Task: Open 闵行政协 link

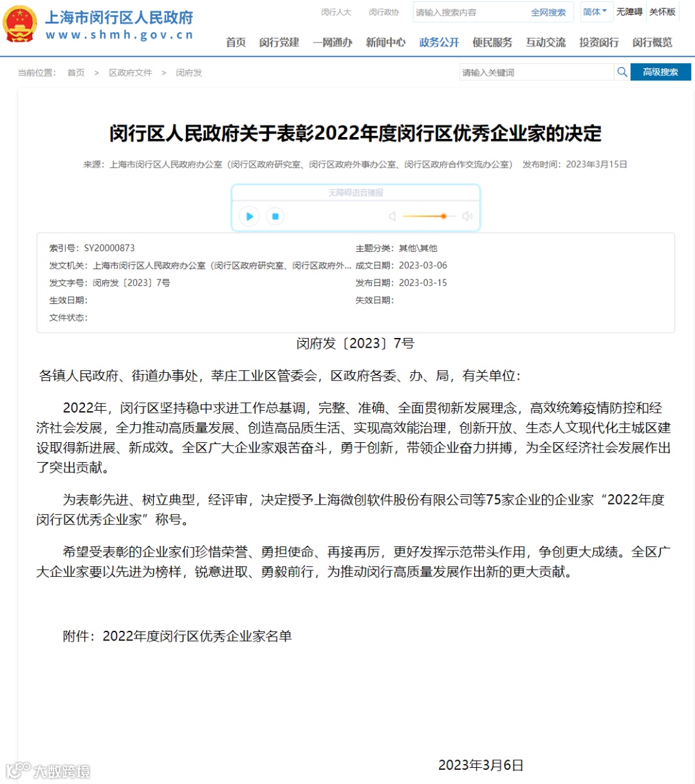Action: (x=384, y=12)
